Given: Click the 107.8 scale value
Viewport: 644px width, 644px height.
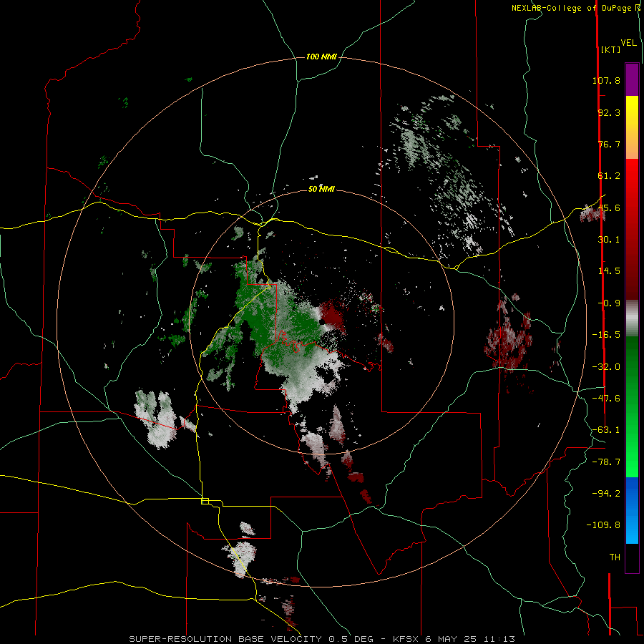Looking at the screenshot, I should [606, 80].
